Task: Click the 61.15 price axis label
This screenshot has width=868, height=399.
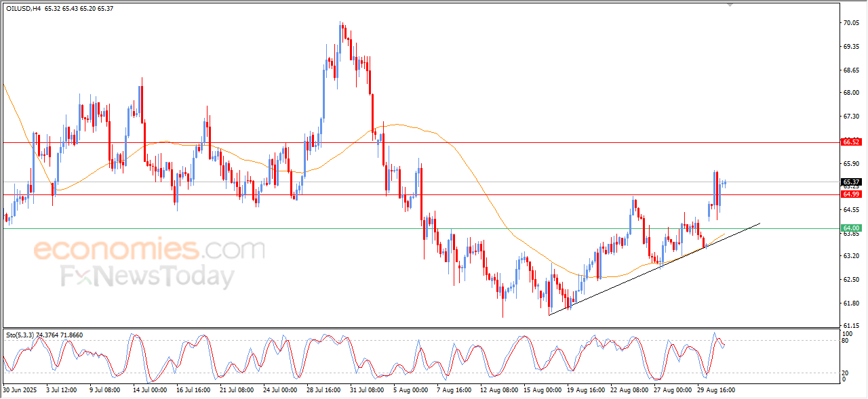Action: click(852, 326)
